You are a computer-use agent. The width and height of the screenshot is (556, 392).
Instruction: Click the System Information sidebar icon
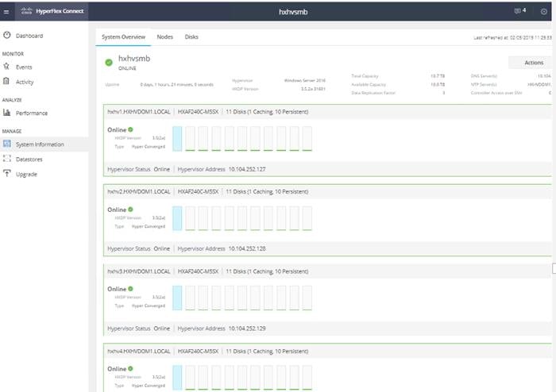tap(6, 144)
